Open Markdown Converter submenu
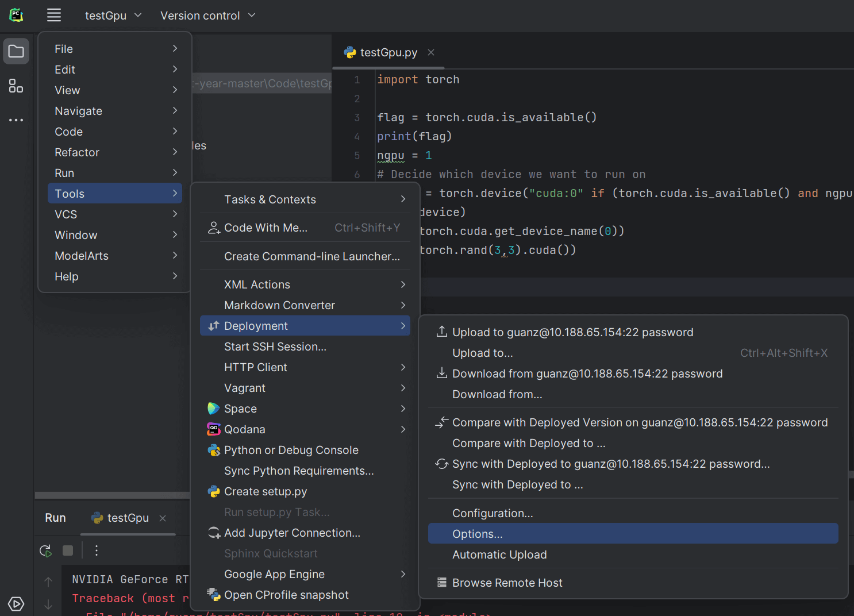This screenshot has width=854, height=616. click(x=305, y=305)
